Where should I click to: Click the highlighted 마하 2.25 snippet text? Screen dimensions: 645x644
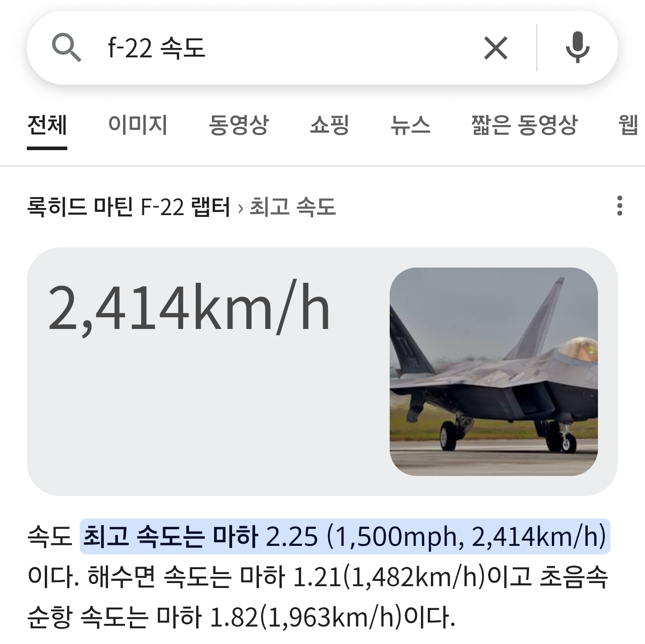[x=345, y=536]
